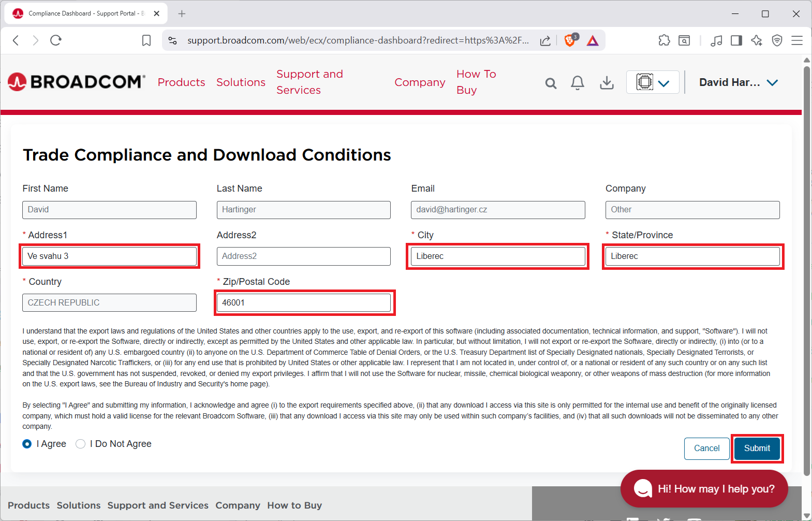Click the search magnifier icon in header
This screenshot has height=521, width=812.
tap(551, 83)
